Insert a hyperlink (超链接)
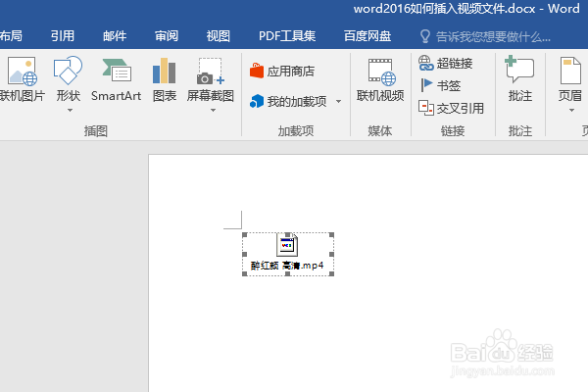 446,63
